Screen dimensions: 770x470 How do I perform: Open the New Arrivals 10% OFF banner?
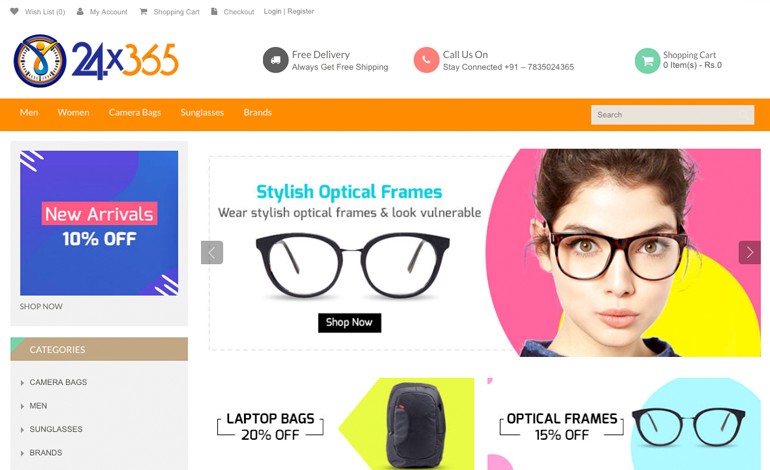(x=99, y=223)
